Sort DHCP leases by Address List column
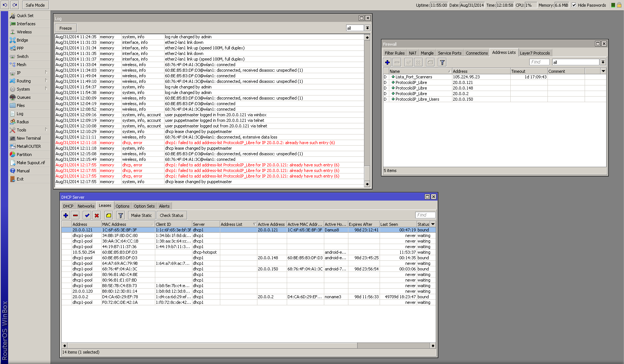This screenshot has height=364, width=624. pos(238,224)
